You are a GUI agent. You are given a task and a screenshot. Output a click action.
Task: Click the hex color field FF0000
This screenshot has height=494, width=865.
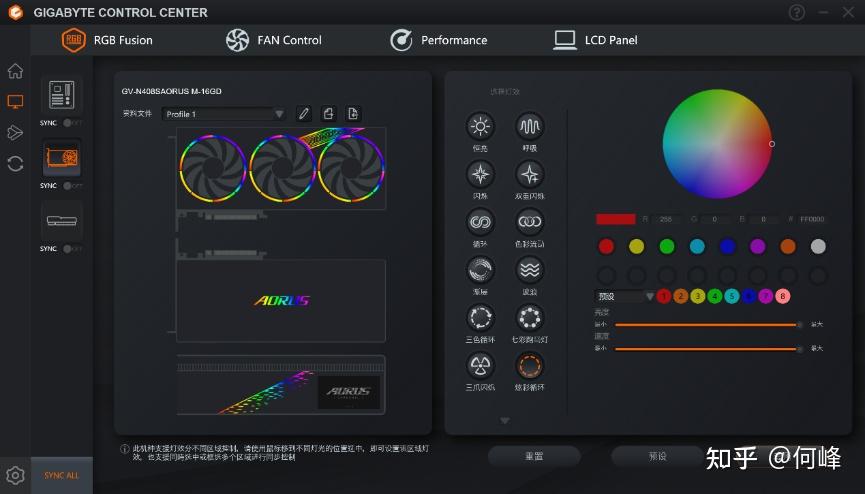pos(812,219)
